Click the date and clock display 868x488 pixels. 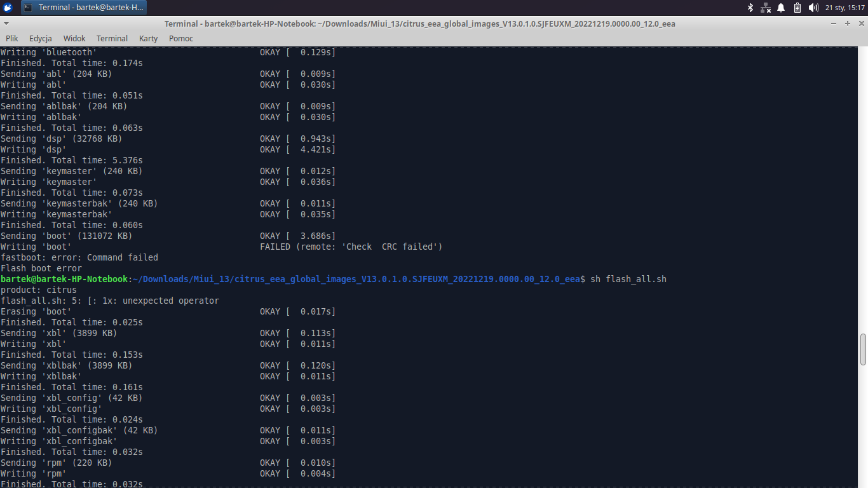pyautogui.click(x=844, y=8)
